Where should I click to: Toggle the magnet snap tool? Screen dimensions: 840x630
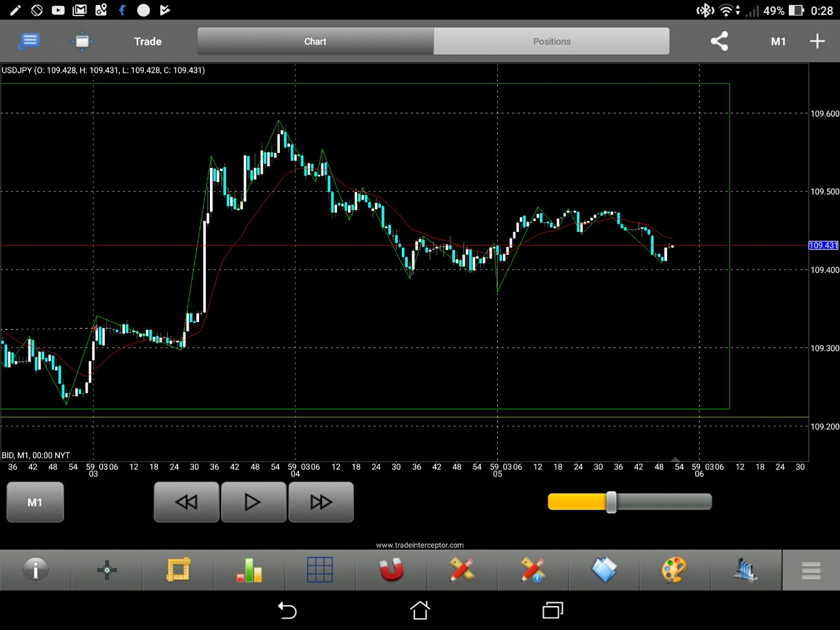(391, 570)
